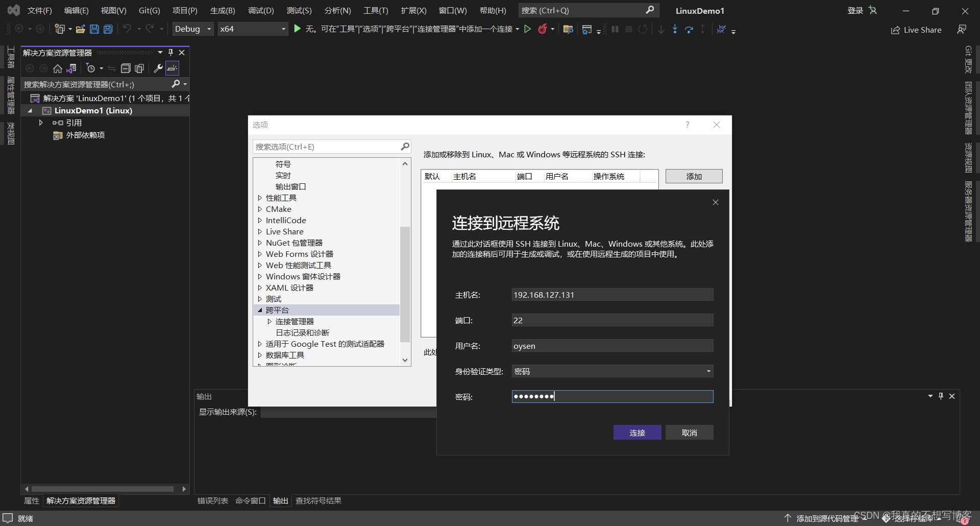Expand the 引用 node under LinuxDemo1
Screen dimensions: 980x526
pyautogui.click(x=41, y=123)
